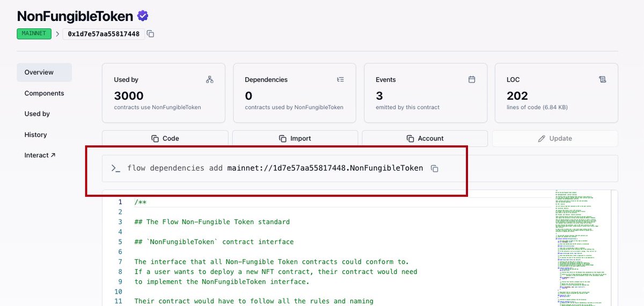Screen dimensions: 644x306
Task: Click the Dependencies list icon in card
Action: pyautogui.click(x=341, y=79)
